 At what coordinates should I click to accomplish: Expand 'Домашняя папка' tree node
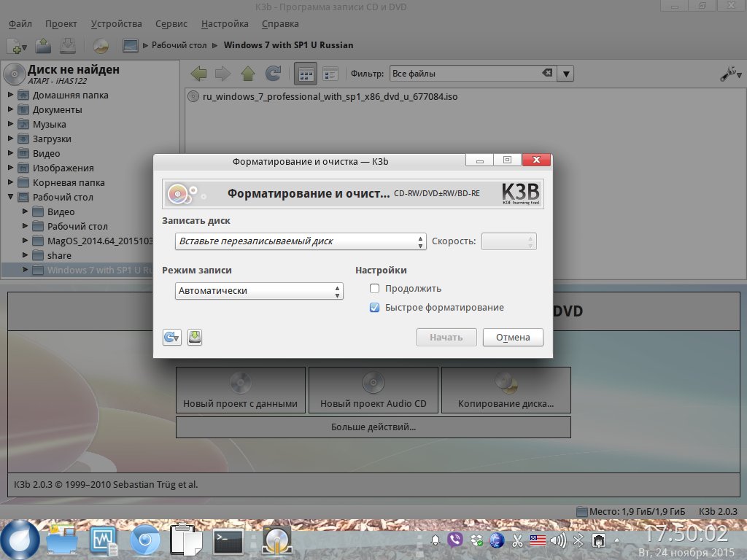point(10,95)
